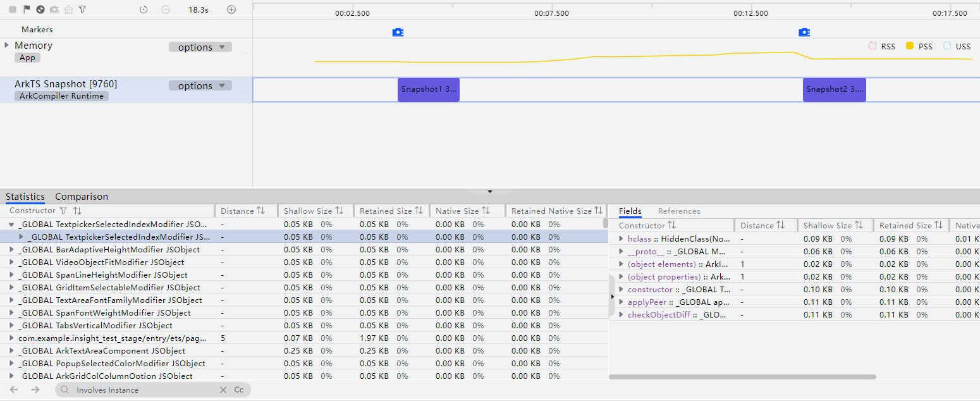Toggle the RSS legend series

[x=883, y=46]
